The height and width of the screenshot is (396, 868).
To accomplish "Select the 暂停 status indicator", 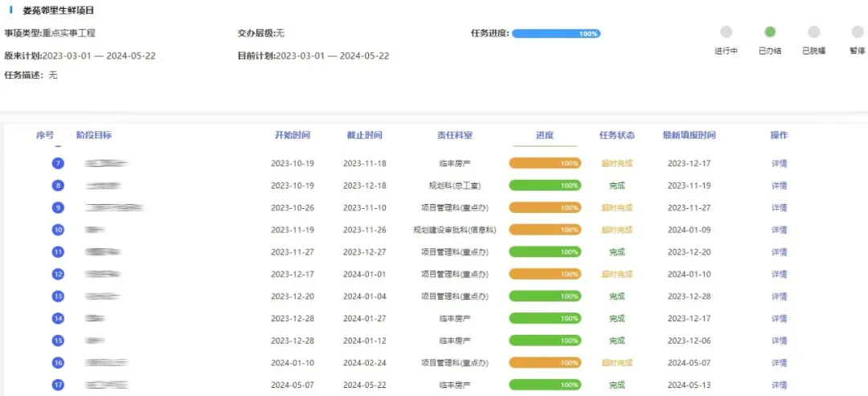I will point(857,33).
